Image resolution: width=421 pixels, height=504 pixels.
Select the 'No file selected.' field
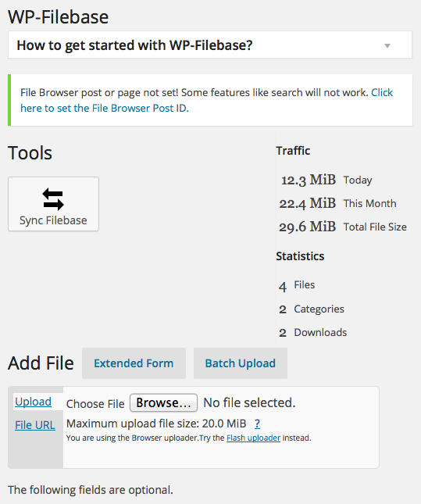point(249,402)
